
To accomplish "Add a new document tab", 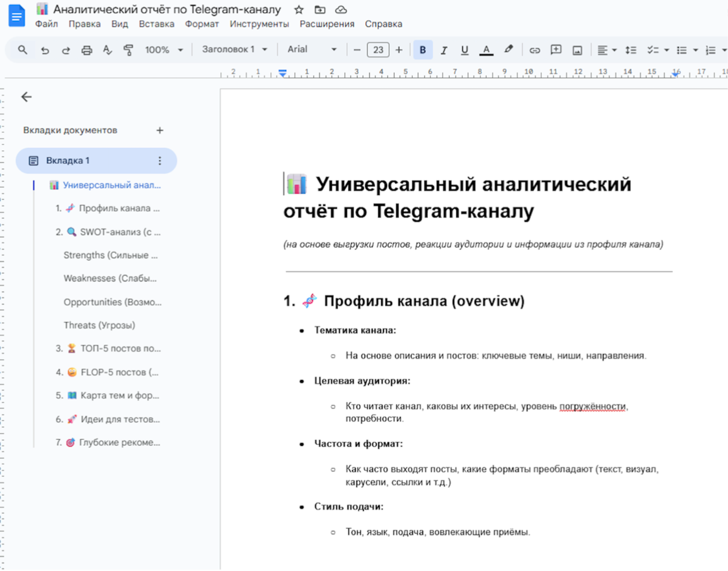I will pyautogui.click(x=160, y=130).
